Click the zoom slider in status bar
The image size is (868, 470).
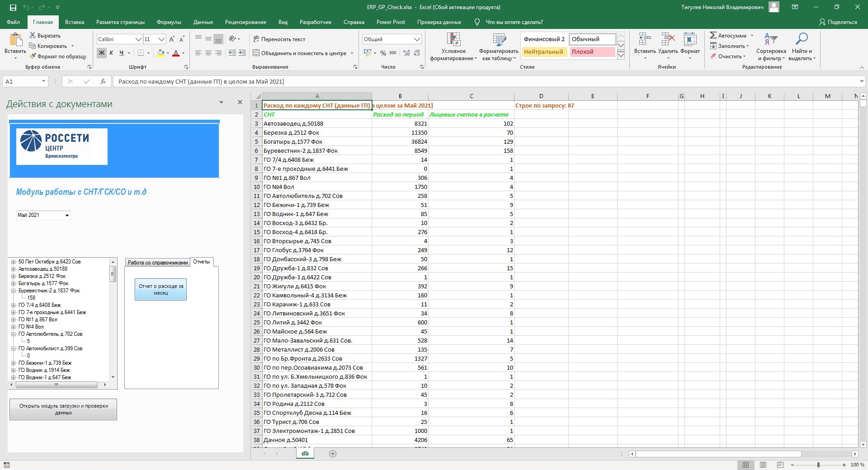[818, 465]
